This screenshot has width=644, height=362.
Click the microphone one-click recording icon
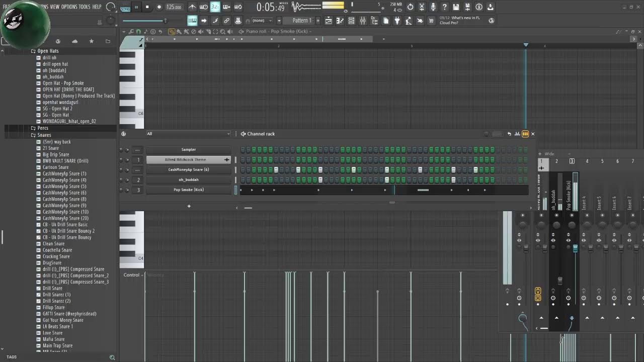tap(433, 7)
